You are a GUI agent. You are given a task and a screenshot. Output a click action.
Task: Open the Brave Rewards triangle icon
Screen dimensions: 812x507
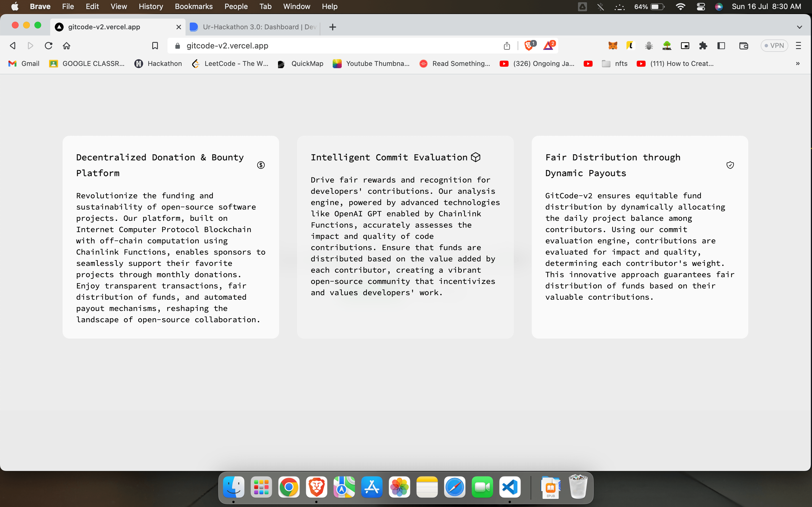549,46
